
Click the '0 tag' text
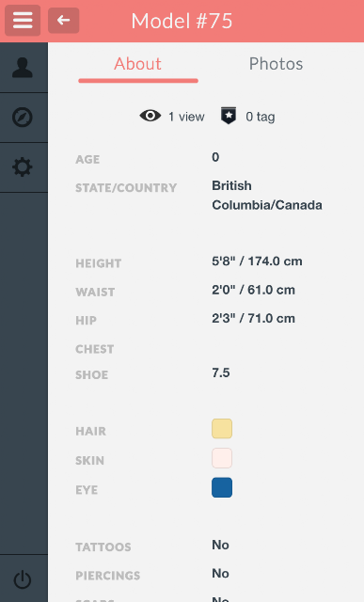(x=261, y=117)
